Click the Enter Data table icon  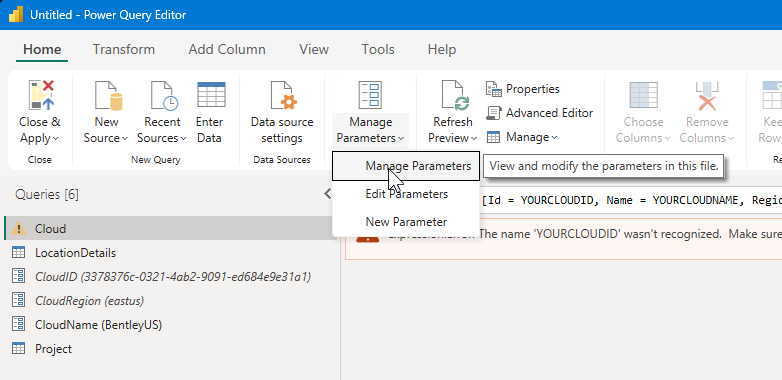pyautogui.click(x=211, y=95)
